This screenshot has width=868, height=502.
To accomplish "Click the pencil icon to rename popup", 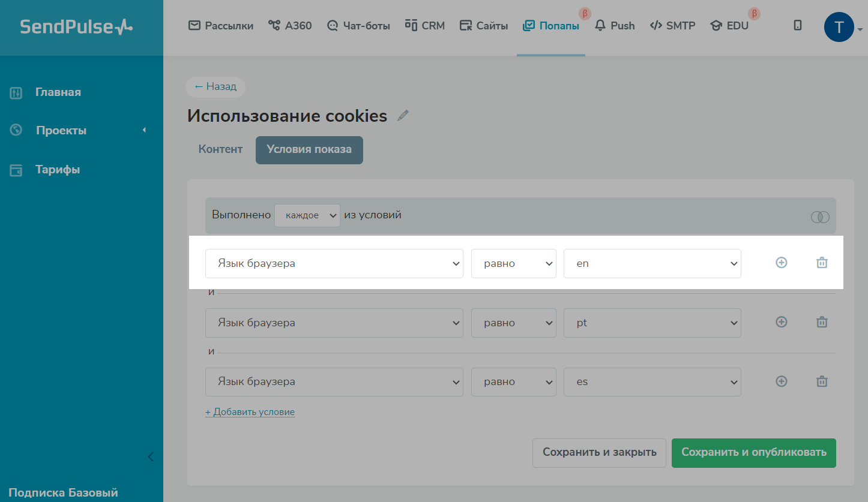I will [403, 116].
